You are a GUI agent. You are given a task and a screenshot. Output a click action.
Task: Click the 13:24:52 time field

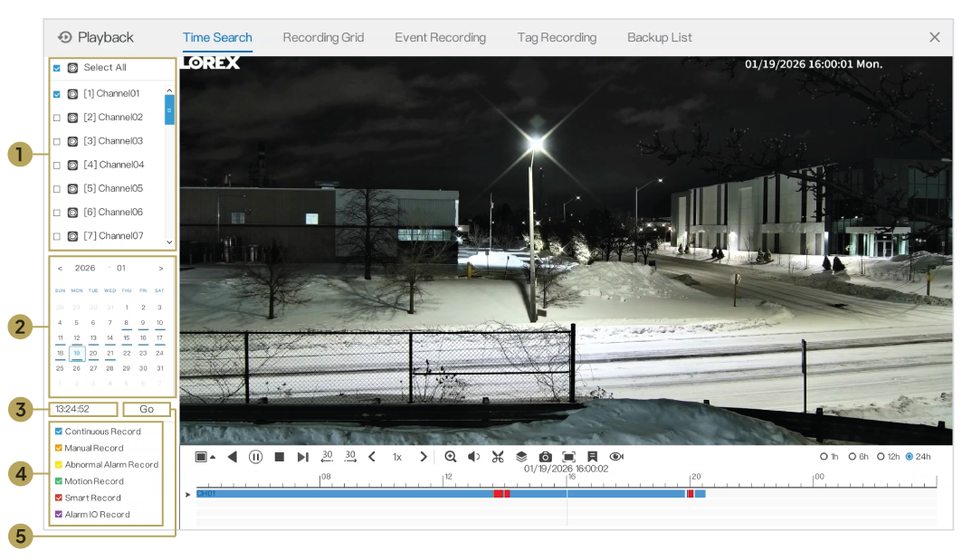[x=83, y=410]
